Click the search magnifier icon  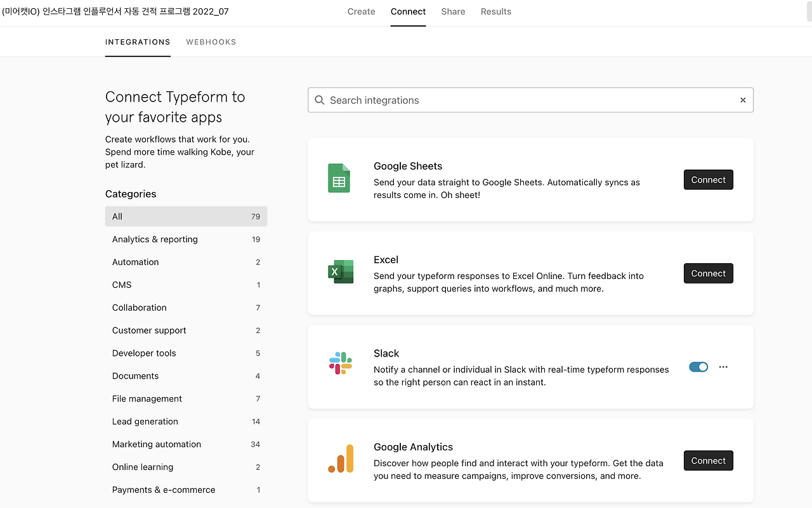click(320, 100)
